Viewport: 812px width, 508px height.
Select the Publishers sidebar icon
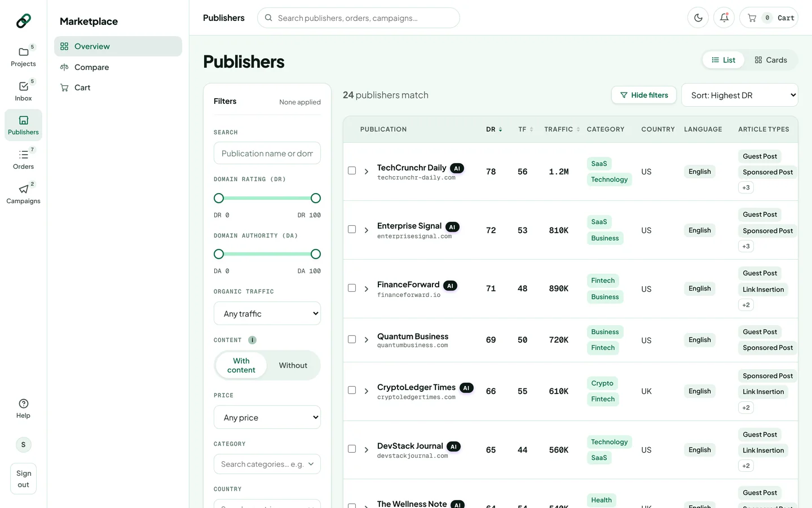point(23,125)
